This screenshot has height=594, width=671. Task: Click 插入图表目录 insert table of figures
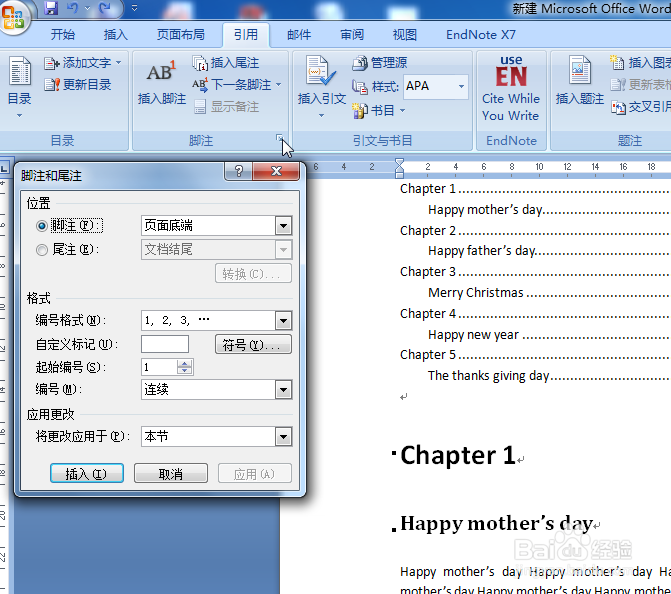click(640, 63)
